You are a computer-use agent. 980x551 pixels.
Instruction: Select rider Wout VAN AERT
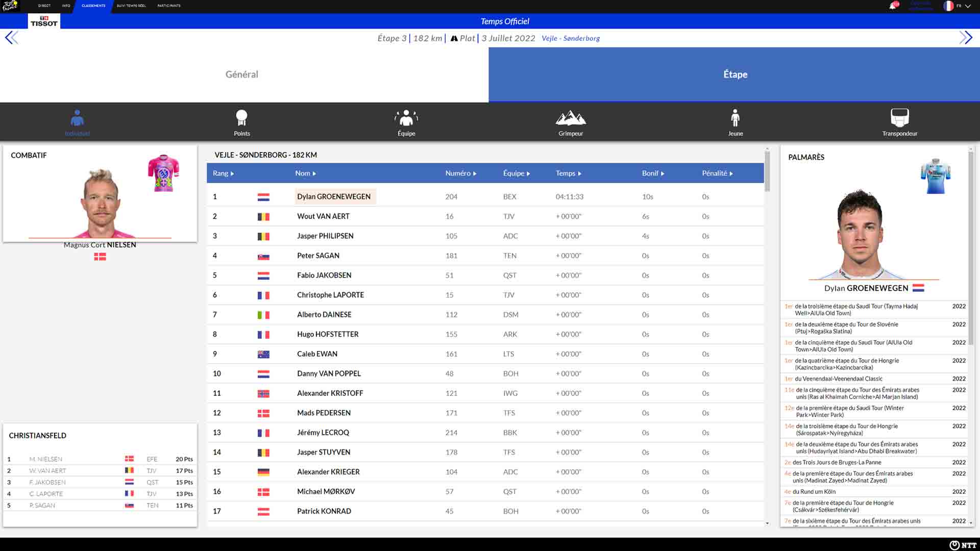coord(323,216)
